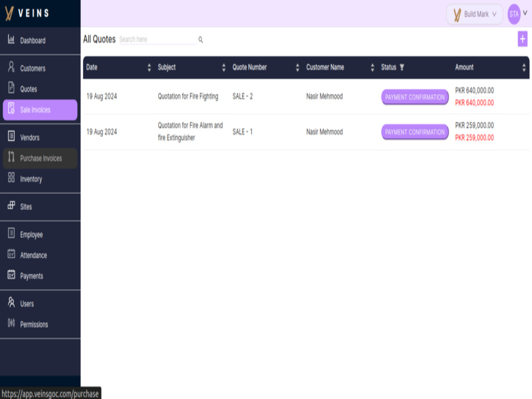Click the Employee icon

11,233
